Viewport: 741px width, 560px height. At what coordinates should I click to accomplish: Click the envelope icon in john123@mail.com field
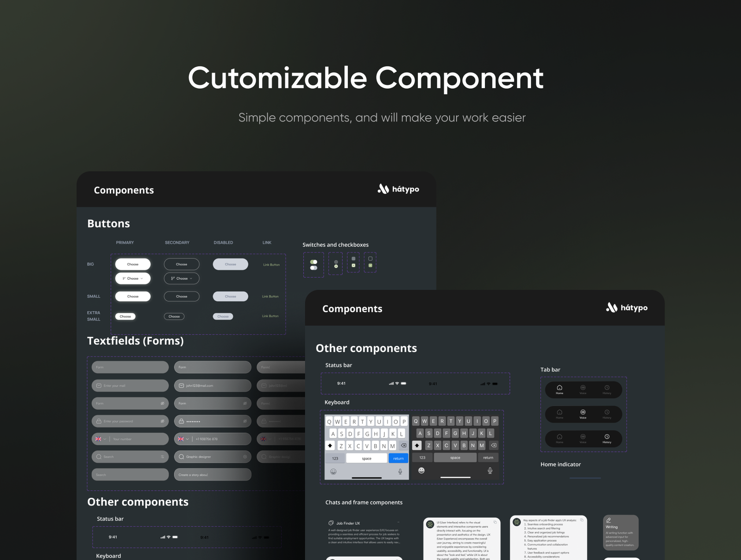coord(181,386)
